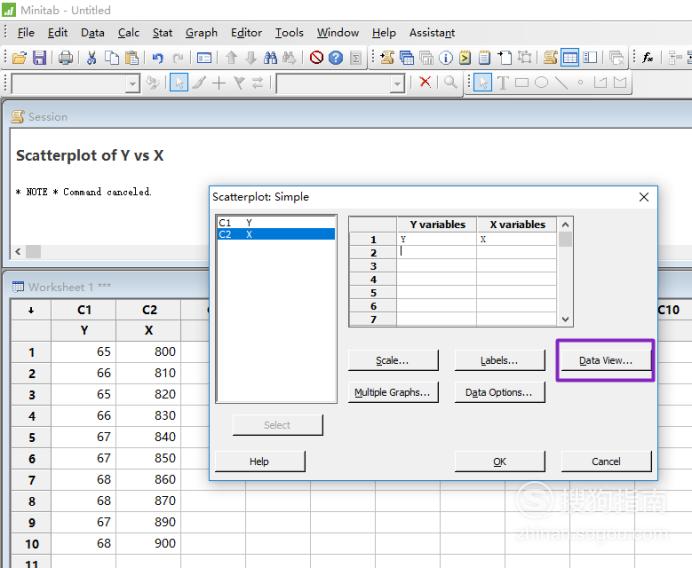The width and height of the screenshot is (692, 568).
Task: Click Help in Scatterplot dialog
Action: tap(260, 461)
